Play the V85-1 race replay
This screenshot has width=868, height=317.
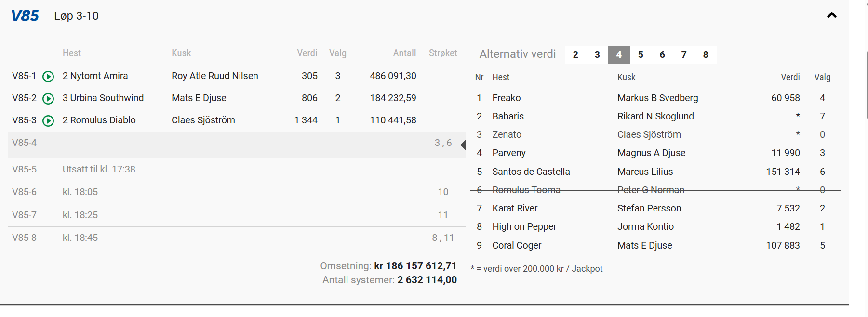48,77
